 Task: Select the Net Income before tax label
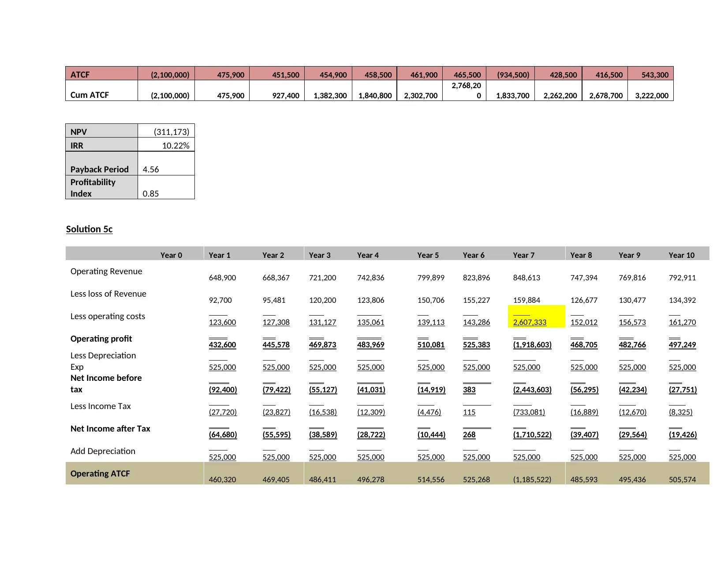106,383
